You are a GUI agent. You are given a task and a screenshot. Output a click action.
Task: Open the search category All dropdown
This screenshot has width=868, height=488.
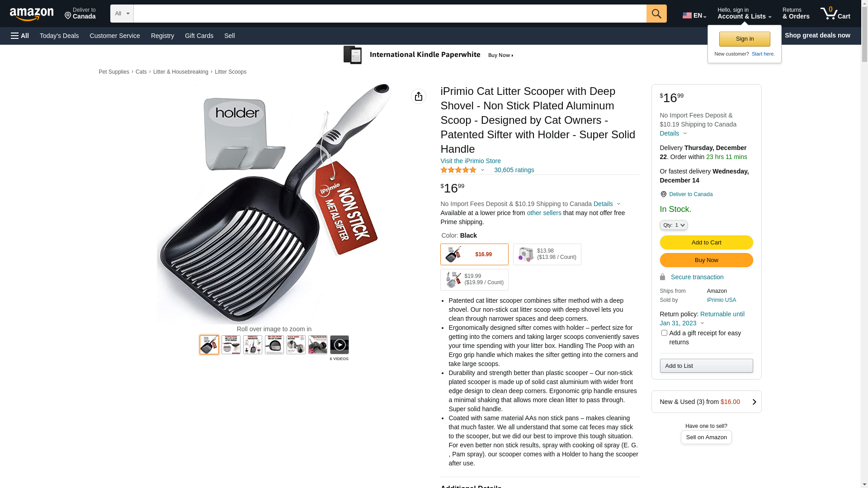[122, 14]
